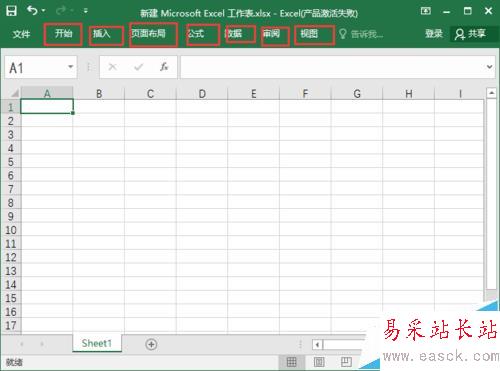Select column C header
Screen dimensions: 500x371
(x=150, y=93)
